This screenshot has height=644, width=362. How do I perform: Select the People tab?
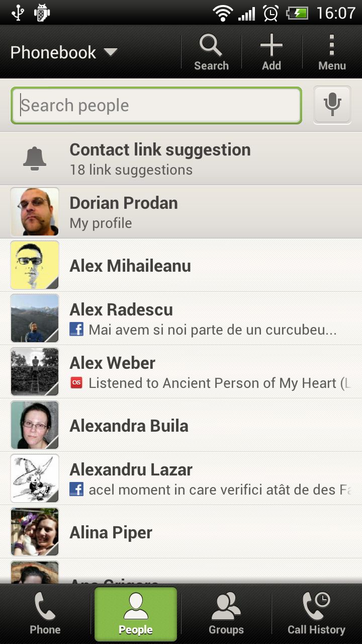(136, 614)
